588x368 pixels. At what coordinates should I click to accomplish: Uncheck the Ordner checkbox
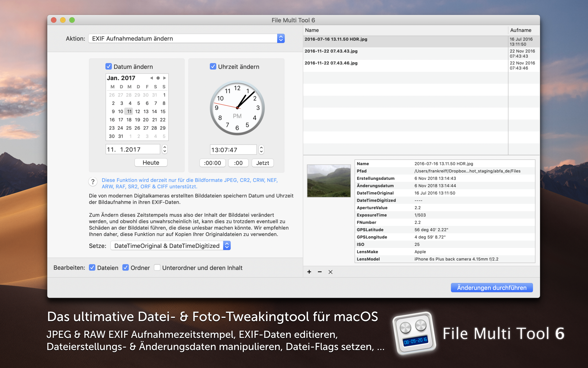point(125,267)
